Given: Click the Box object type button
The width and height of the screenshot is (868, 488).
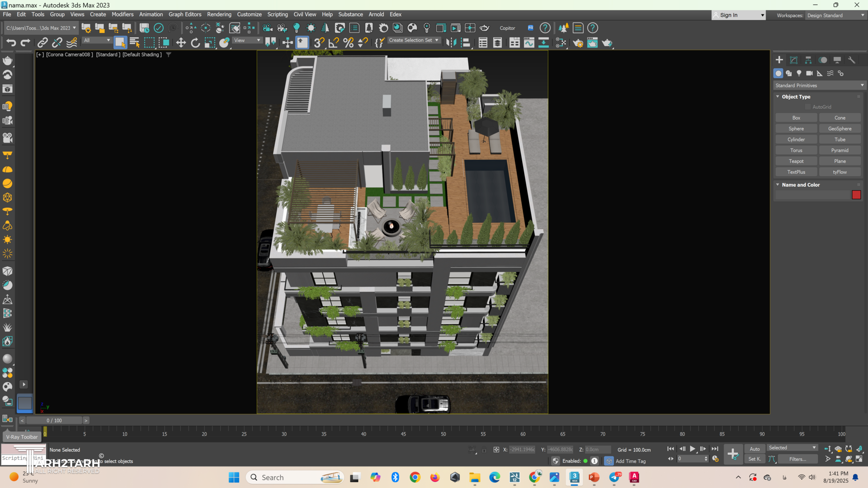Looking at the screenshot, I should 796,118.
